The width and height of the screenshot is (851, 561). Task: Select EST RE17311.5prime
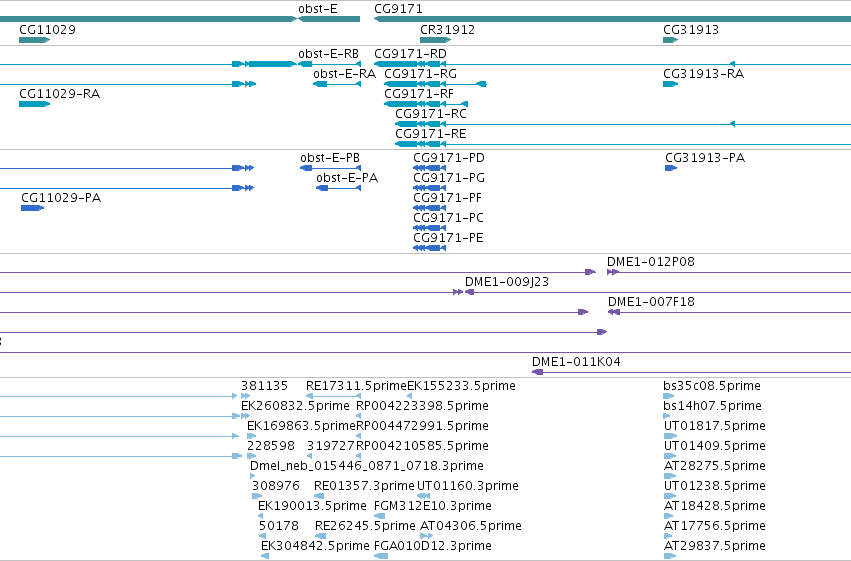pos(356,386)
